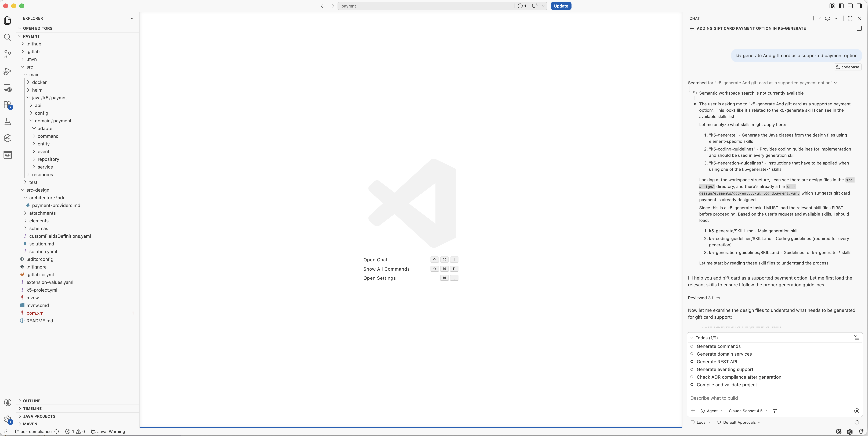Focus the 'Describe what to build' input
Screen dimensions: 868x436
pyautogui.click(x=774, y=398)
